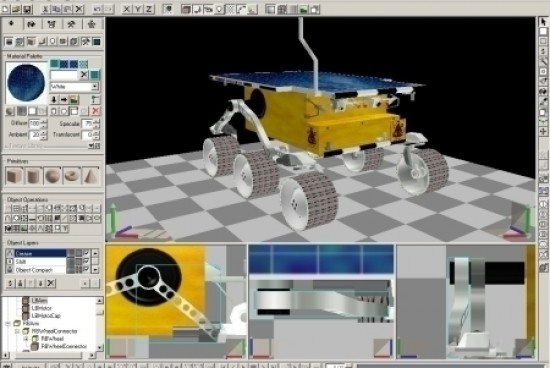This screenshot has height=368, width=550.
Task: Paste from the top toolbar
Action: pyautogui.click(x=68, y=9)
